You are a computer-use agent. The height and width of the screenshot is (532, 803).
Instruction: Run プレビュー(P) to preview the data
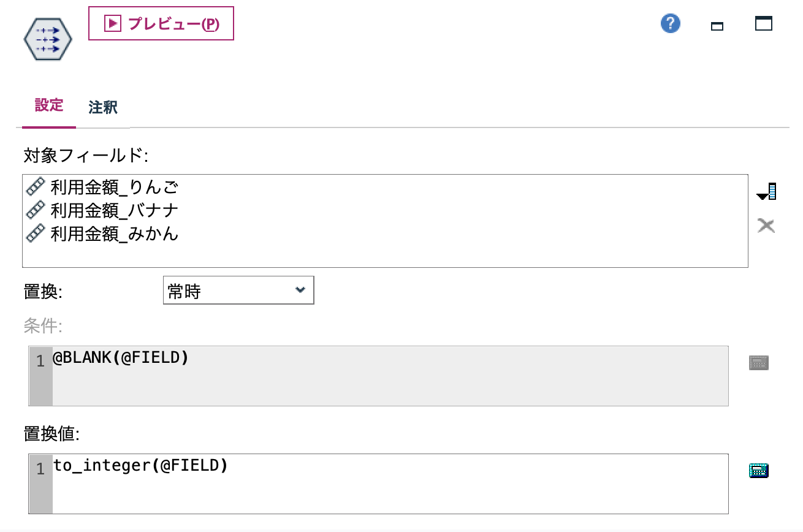[161, 23]
